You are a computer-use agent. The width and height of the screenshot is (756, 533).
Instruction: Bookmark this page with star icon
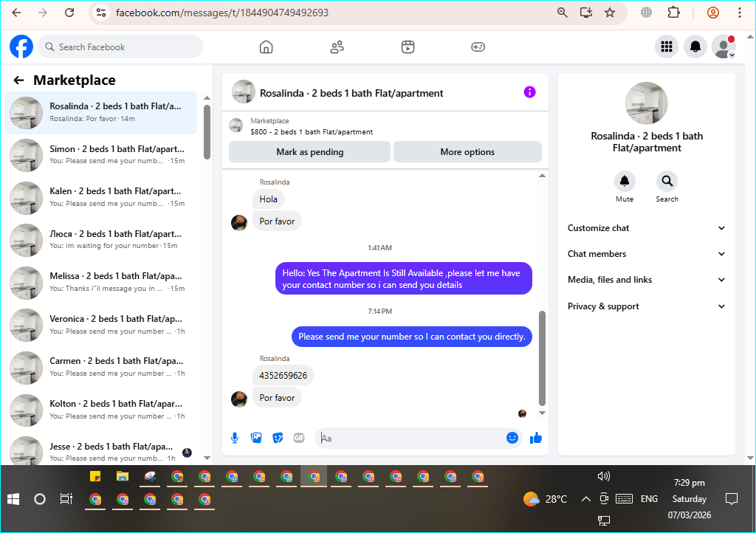(610, 13)
